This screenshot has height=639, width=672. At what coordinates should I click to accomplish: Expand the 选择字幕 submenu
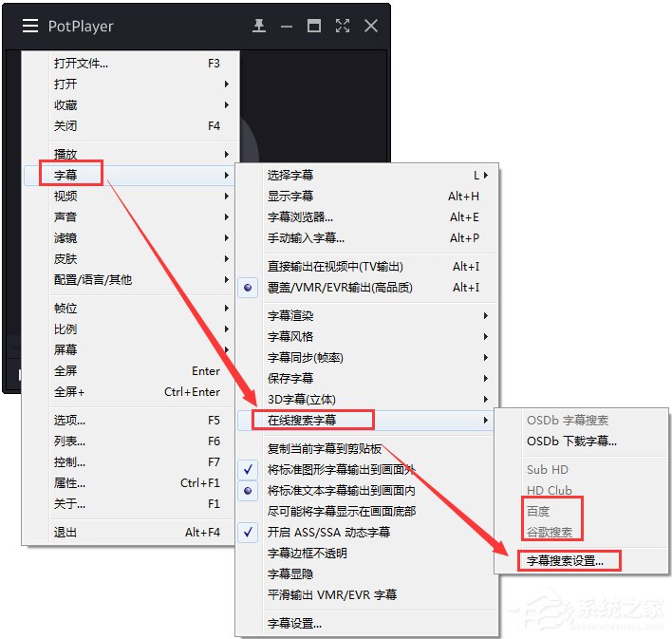pos(367,175)
